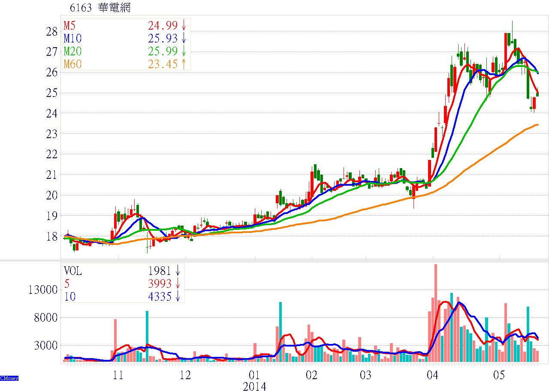Select the "VOL" legend label
Screen dimensions: 549x392
click(73, 271)
